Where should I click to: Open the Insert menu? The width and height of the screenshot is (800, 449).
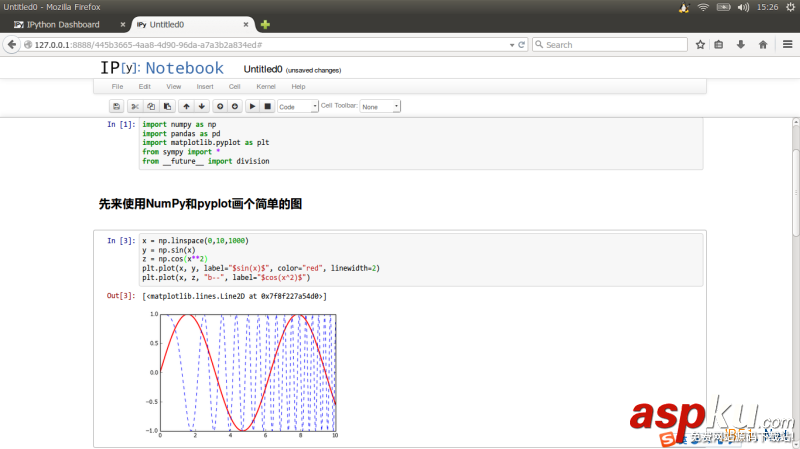point(205,87)
